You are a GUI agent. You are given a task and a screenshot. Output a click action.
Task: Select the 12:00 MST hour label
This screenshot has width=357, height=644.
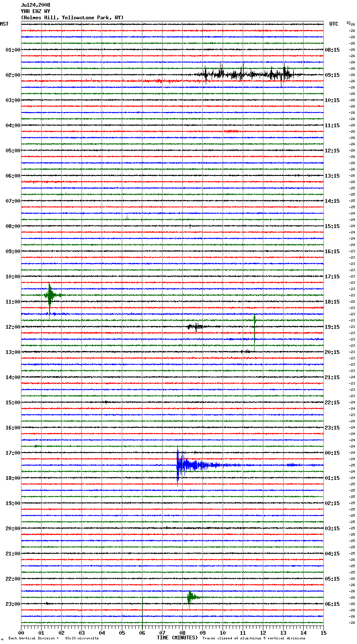[x=13, y=327]
